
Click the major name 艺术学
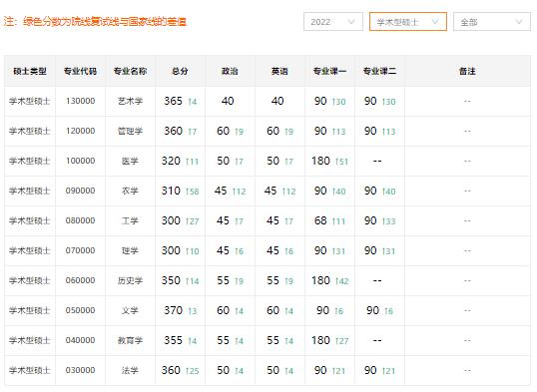click(130, 101)
